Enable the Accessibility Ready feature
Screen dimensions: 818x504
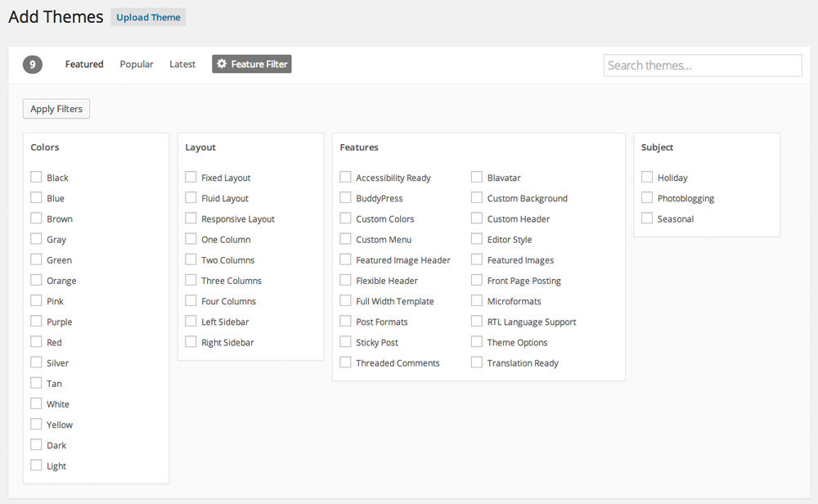344,177
